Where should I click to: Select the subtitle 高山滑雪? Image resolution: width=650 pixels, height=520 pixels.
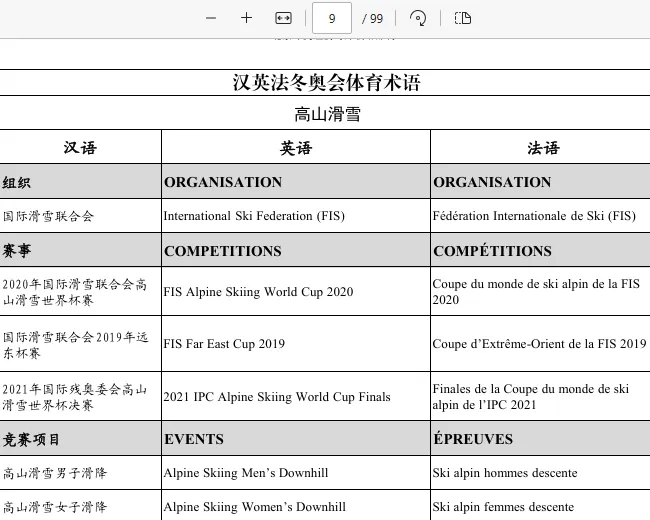[x=327, y=114]
